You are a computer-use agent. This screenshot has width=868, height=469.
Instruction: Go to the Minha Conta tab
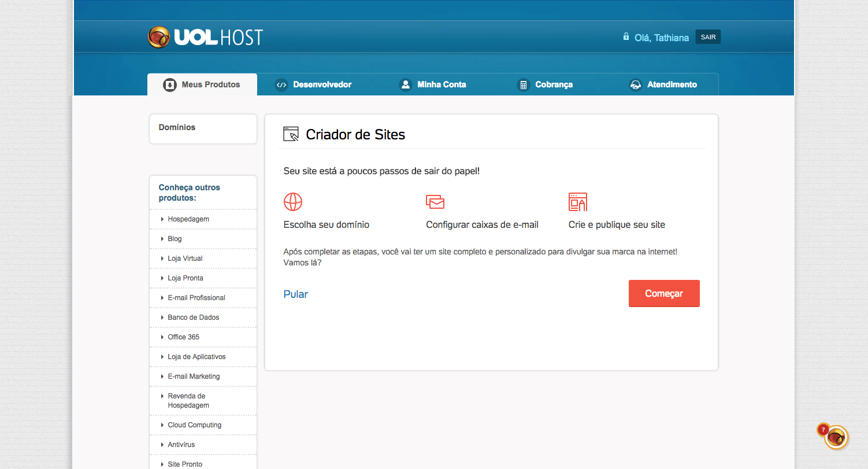pos(433,84)
